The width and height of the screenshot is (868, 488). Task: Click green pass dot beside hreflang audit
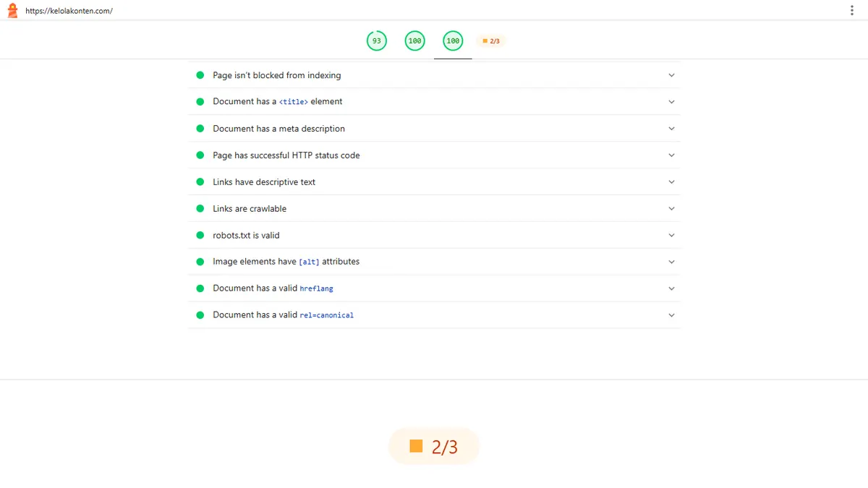coord(200,288)
